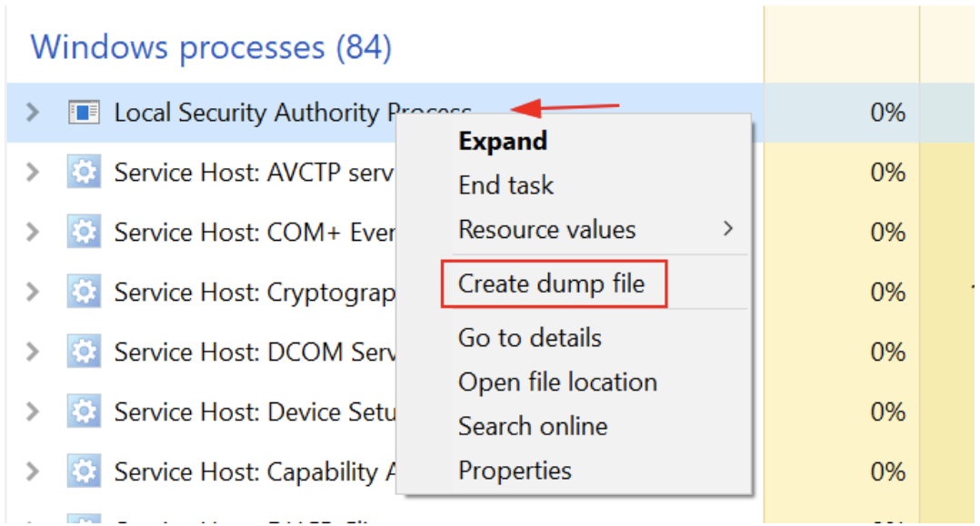Click the Service Host AVCTP gear icon
980x526 pixels.
pyautogui.click(x=84, y=172)
